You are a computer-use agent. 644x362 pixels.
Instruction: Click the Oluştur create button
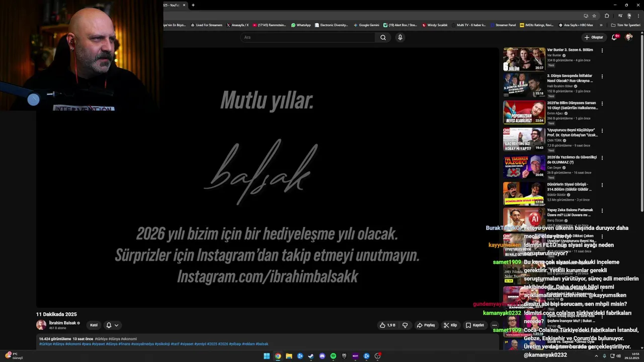click(x=594, y=37)
